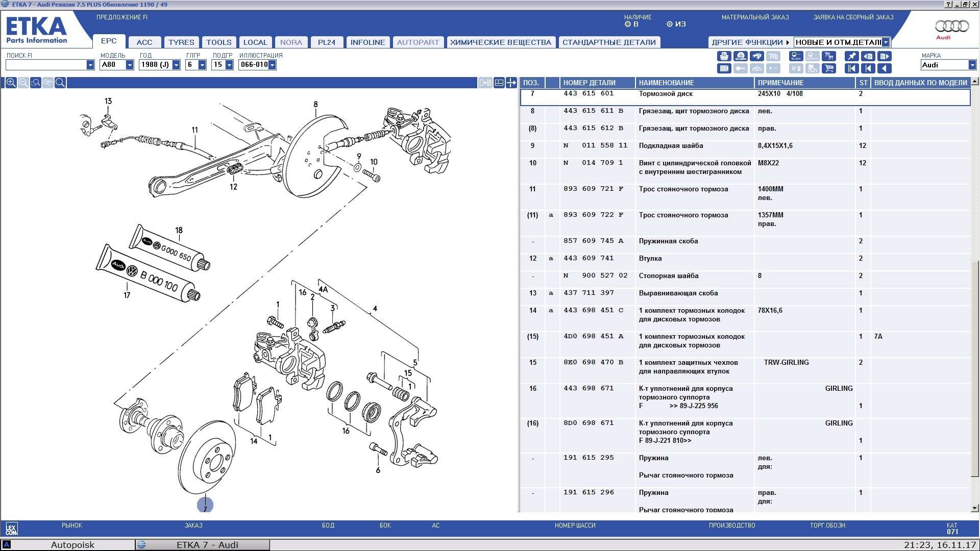Open the LOCAL tab
This screenshot has width=980, height=551.
coord(255,42)
